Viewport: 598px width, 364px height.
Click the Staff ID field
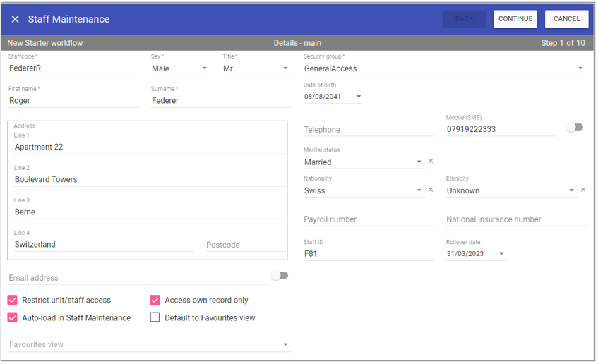369,254
